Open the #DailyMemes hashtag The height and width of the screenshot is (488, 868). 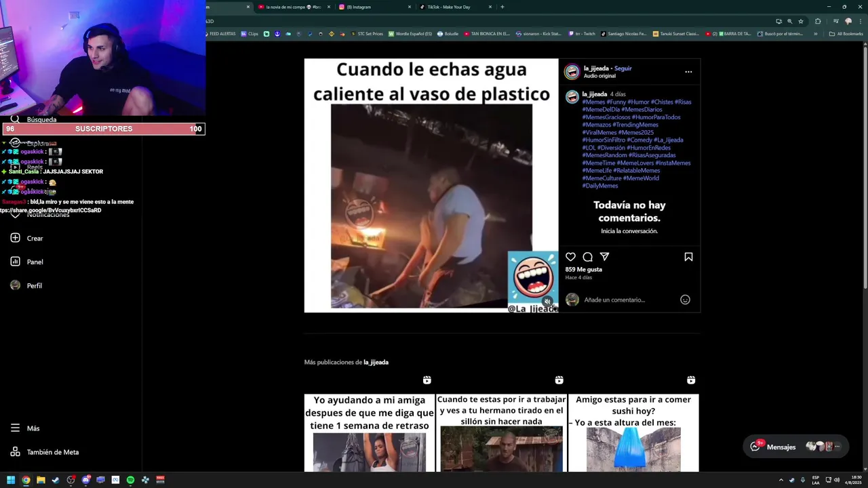[600, 186]
